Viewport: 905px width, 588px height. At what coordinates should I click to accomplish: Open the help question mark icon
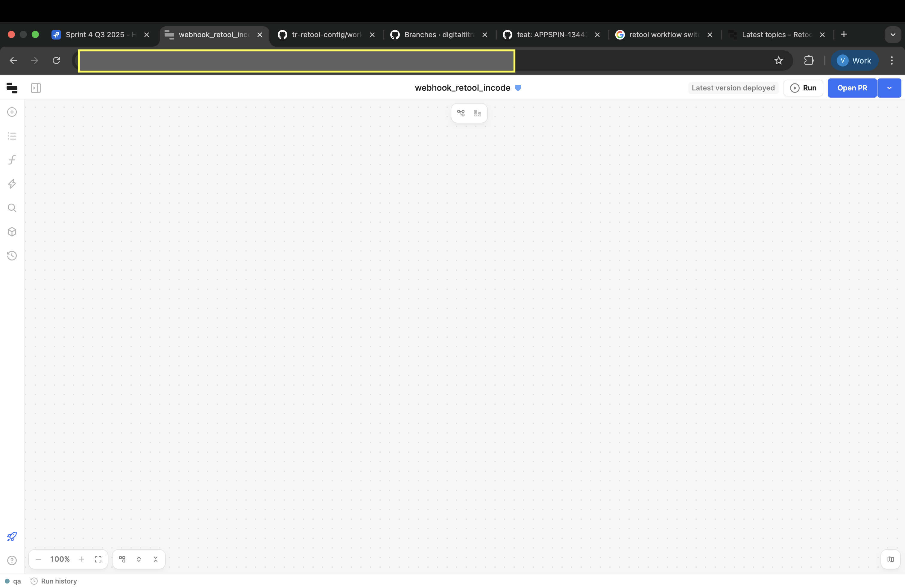point(12,560)
